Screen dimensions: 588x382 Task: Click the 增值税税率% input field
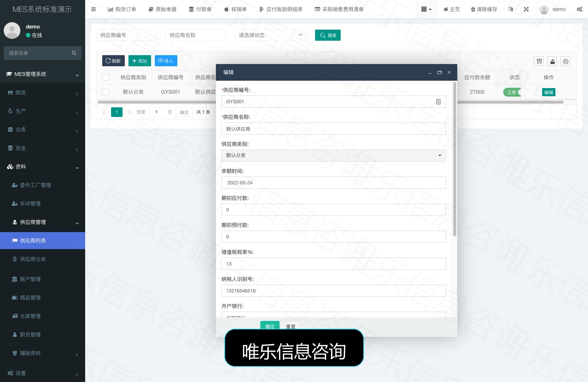(334, 264)
